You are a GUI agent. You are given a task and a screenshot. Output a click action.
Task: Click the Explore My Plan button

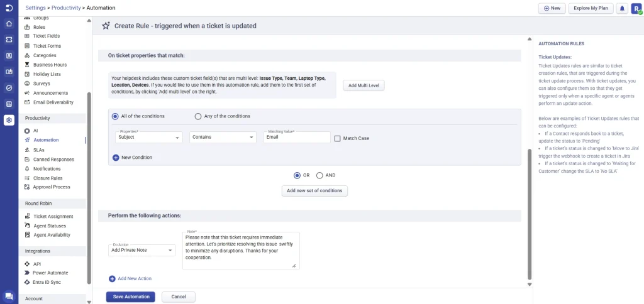point(591,8)
